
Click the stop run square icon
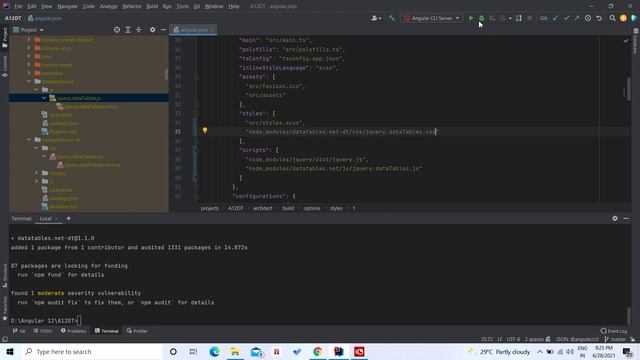point(529,18)
